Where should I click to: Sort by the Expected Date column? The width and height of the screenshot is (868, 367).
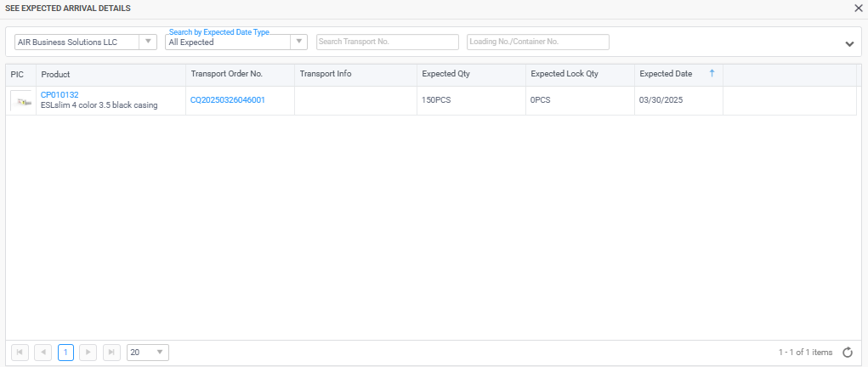click(x=666, y=74)
